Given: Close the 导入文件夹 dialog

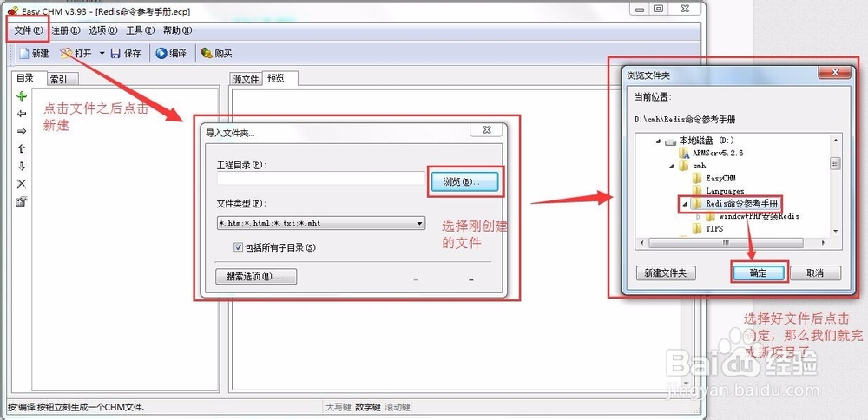Looking at the screenshot, I should point(487,129).
